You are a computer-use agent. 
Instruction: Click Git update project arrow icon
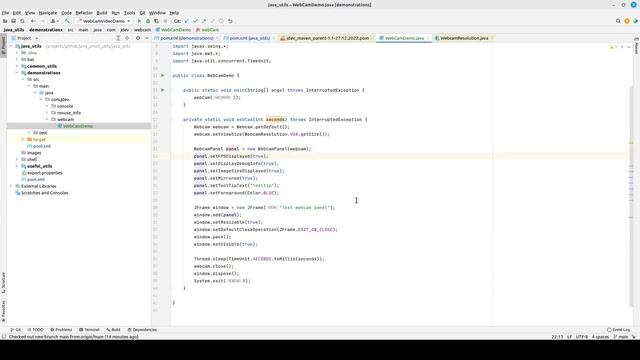tap(187, 21)
